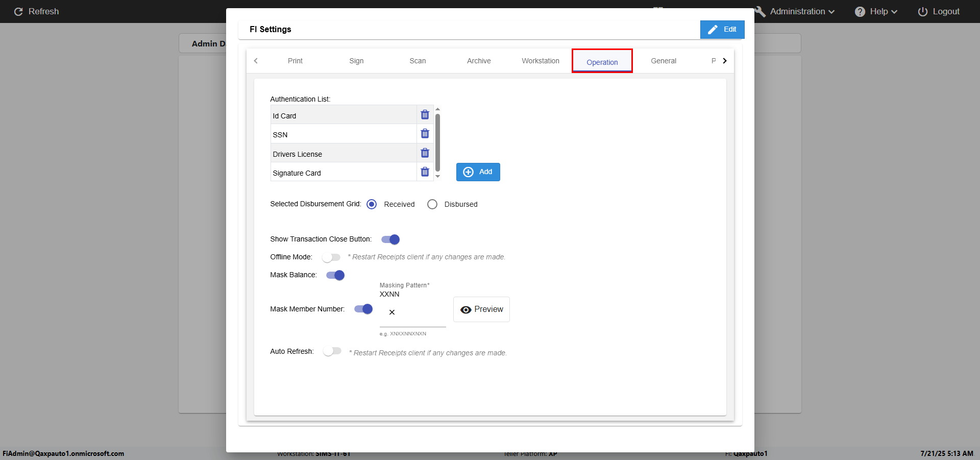
Task: Delete the Id Card authentication entry
Action: pyautogui.click(x=425, y=115)
